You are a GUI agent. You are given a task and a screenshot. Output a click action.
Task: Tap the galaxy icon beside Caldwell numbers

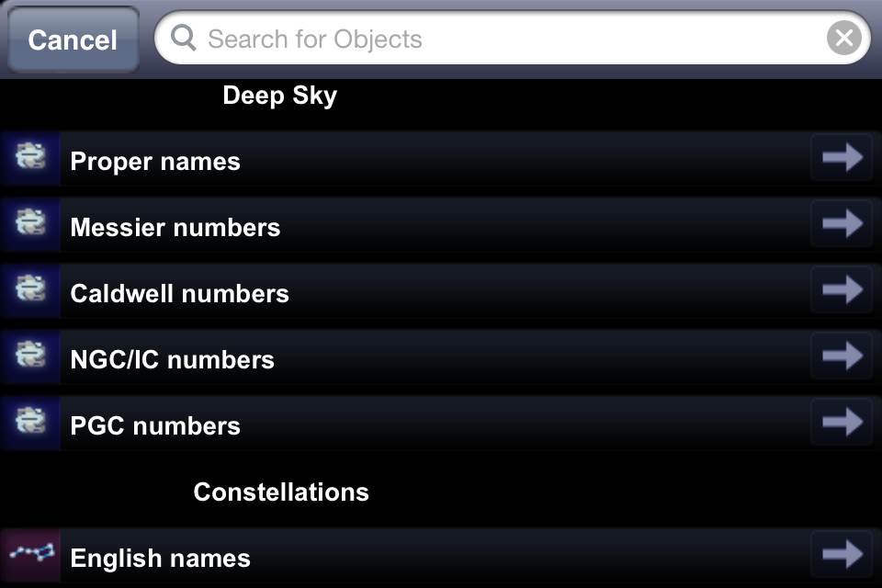pyautogui.click(x=30, y=291)
